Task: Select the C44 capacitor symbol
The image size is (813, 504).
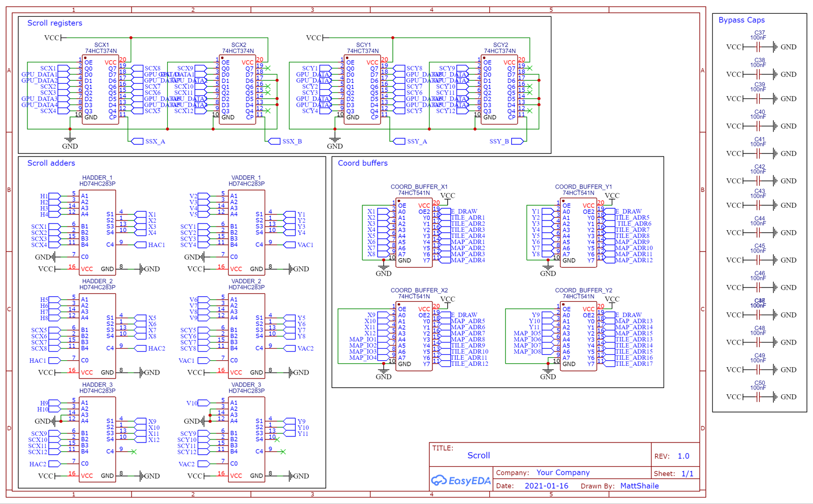Action: [758, 233]
